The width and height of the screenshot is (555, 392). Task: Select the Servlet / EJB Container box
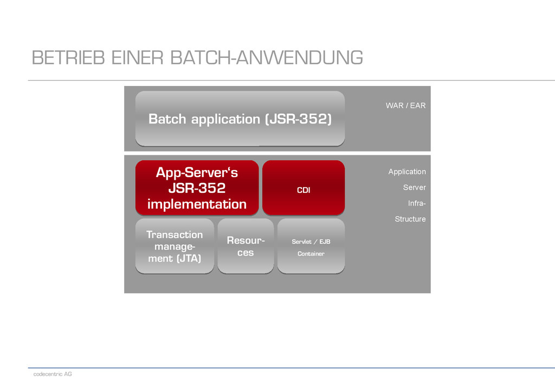[x=311, y=246]
